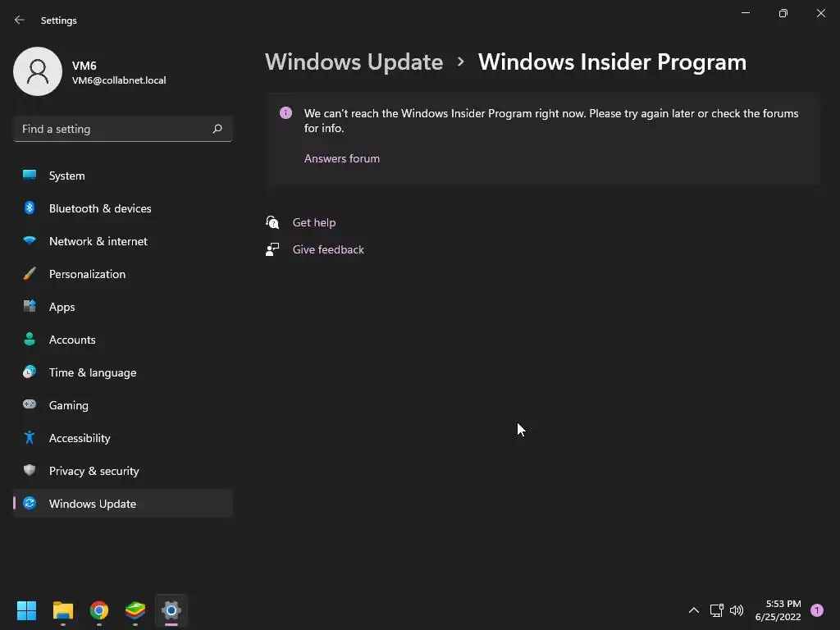Click the Bluetooth logo icon
Image resolution: width=840 pixels, height=630 pixels.
click(x=30, y=208)
